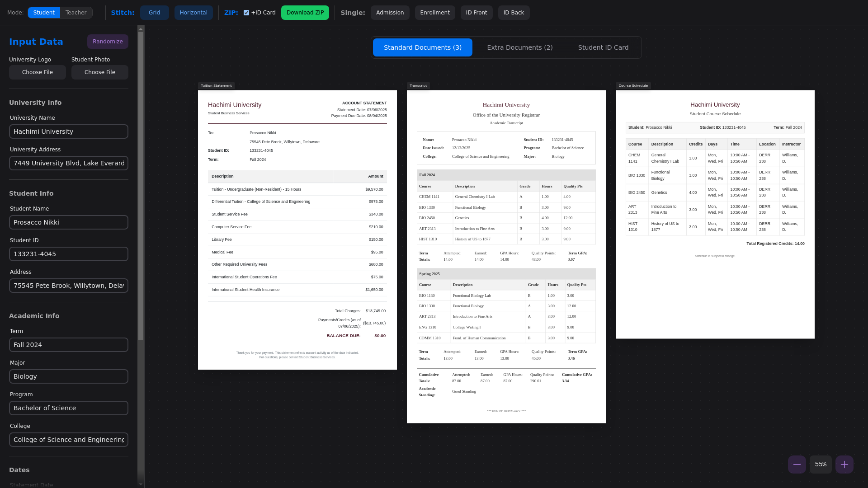Image resolution: width=868 pixels, height=488 pixels.
Task: Click the Tuition Statement document preview
Action: click(x=297, y=230)
